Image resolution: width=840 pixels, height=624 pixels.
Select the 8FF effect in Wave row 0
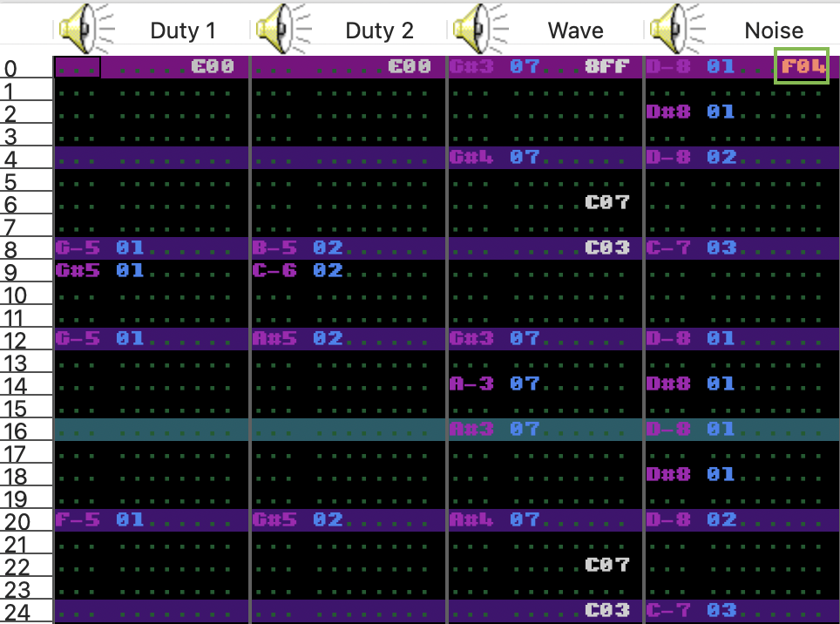point(607,66)
